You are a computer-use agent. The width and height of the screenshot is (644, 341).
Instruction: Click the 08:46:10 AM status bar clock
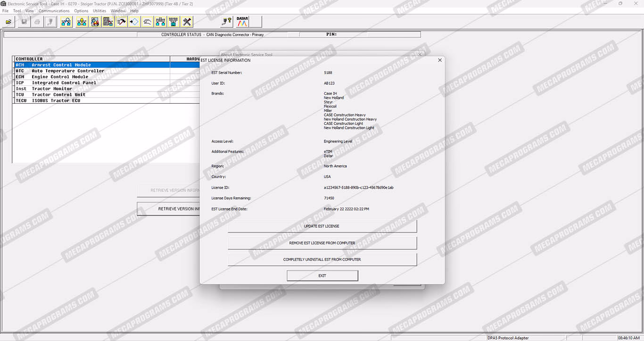[x=629, y=338]
